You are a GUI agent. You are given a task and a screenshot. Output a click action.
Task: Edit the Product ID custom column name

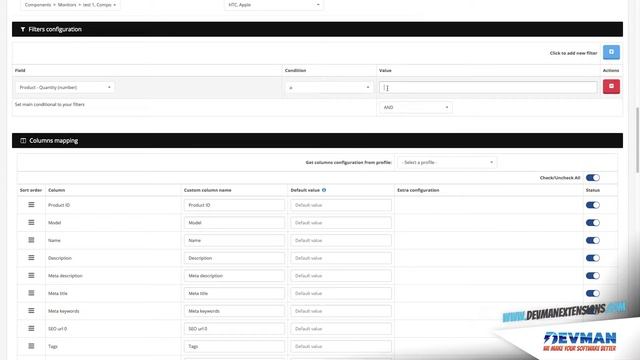point(234,205)
